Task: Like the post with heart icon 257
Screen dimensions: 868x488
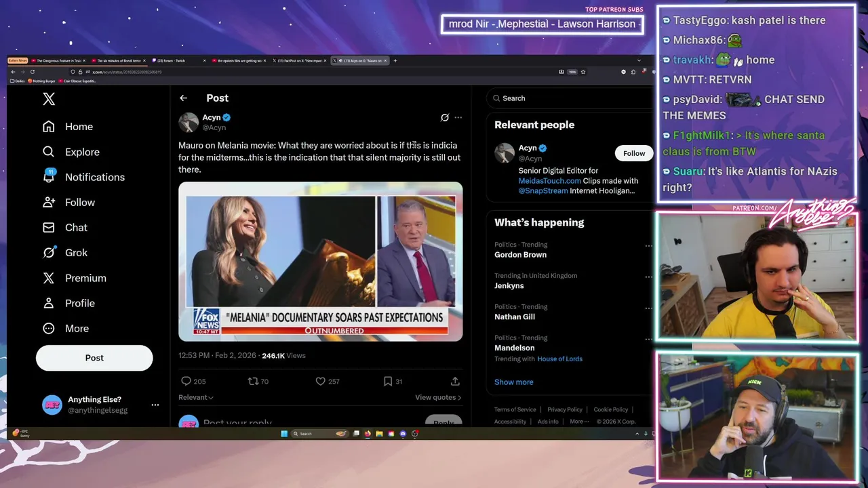Action: (x=321, y=382)
